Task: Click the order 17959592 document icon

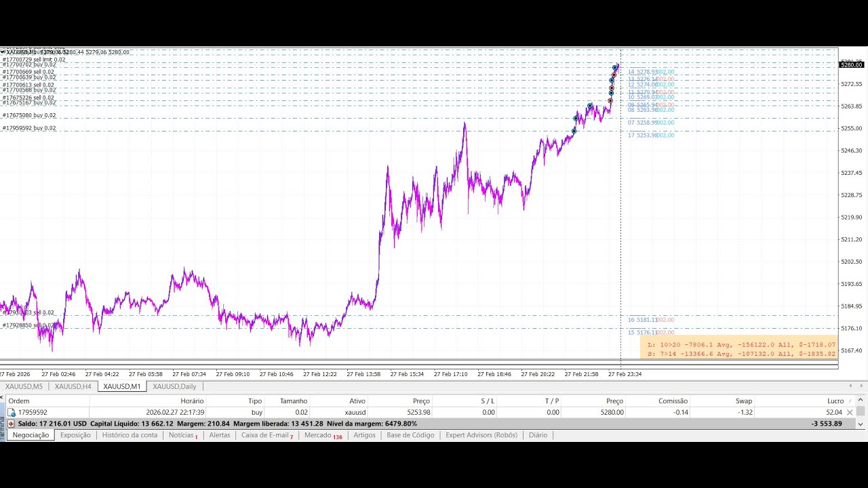Action: point(11,412)
